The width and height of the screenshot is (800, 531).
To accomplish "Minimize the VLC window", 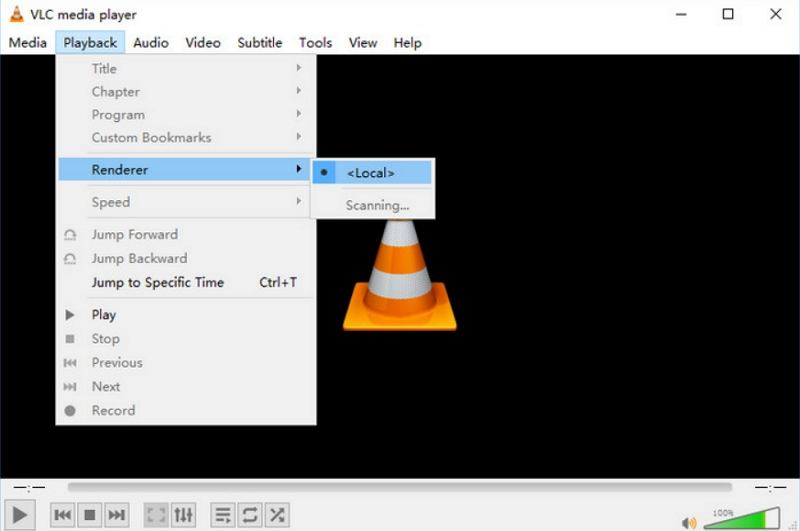I will (x=681, y=14).
